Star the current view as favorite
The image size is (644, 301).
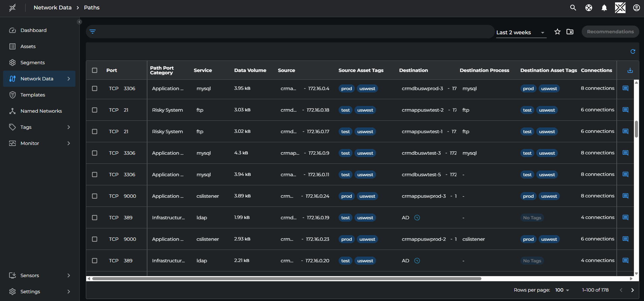tap(557, 32)
